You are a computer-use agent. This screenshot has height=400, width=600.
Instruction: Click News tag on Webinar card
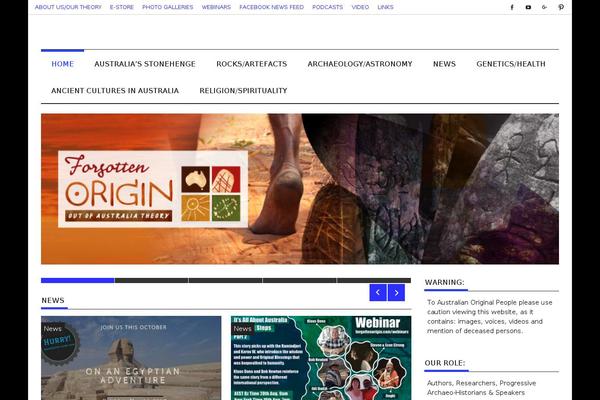coord(242,328)
